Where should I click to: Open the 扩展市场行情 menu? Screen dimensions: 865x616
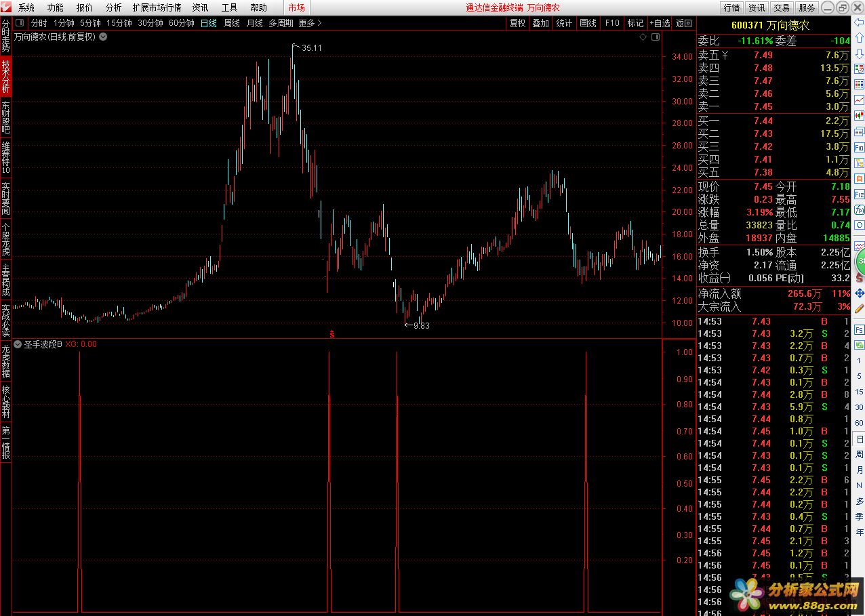(x=157, y=7)
